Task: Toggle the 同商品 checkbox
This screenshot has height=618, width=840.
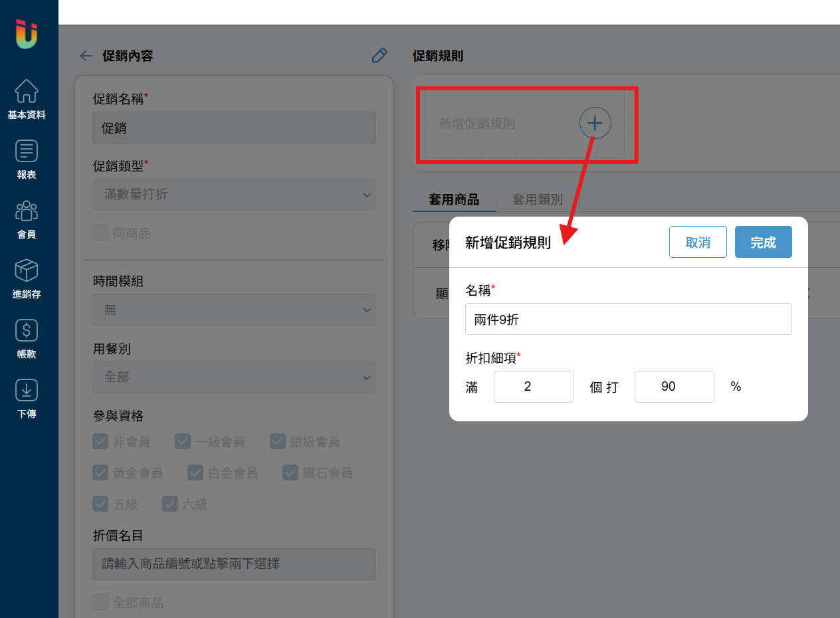Action: point(100,233)
